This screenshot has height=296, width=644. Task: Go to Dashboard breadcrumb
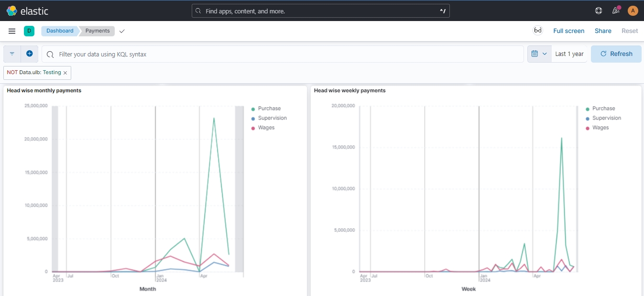pos(60,31)
